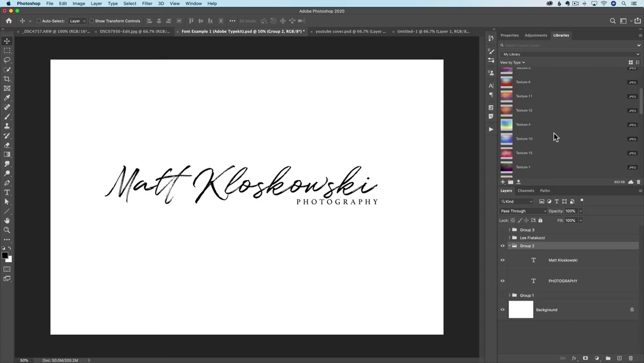Toggle lock all for layer
Viewport: 644px width, 363px height.
540,221
